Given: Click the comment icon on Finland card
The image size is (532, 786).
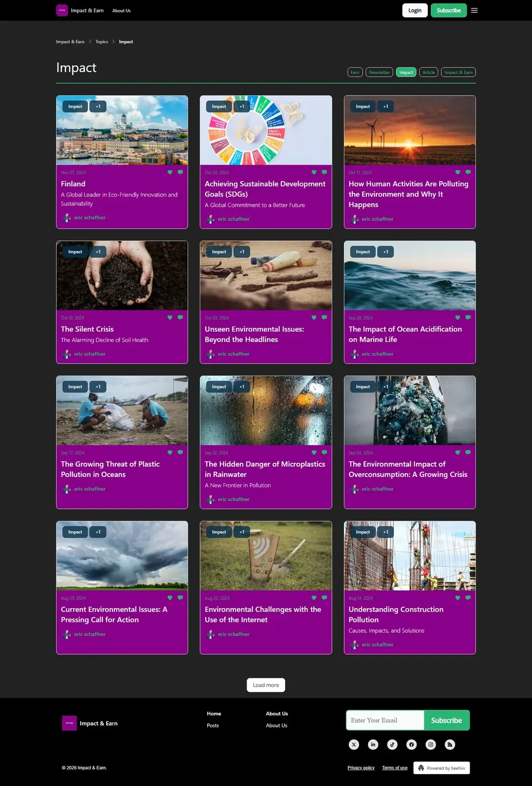Looking at the screenshot, I should coord(180,172).
